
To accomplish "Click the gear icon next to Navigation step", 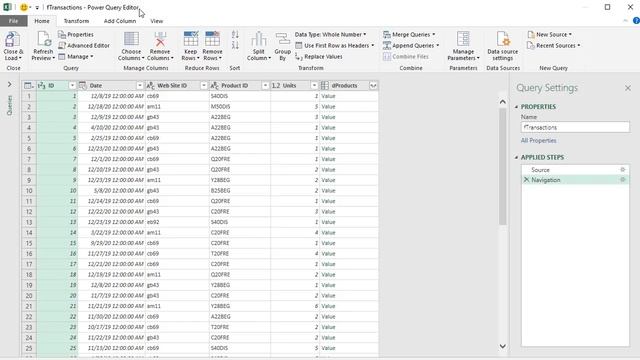I will click(x=622, y=180).
